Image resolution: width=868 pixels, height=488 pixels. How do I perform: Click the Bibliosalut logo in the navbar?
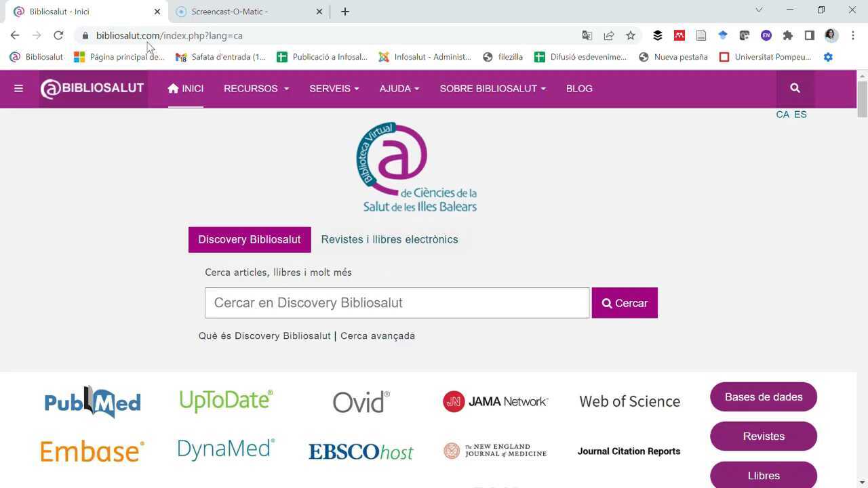(x=92, y=88)
